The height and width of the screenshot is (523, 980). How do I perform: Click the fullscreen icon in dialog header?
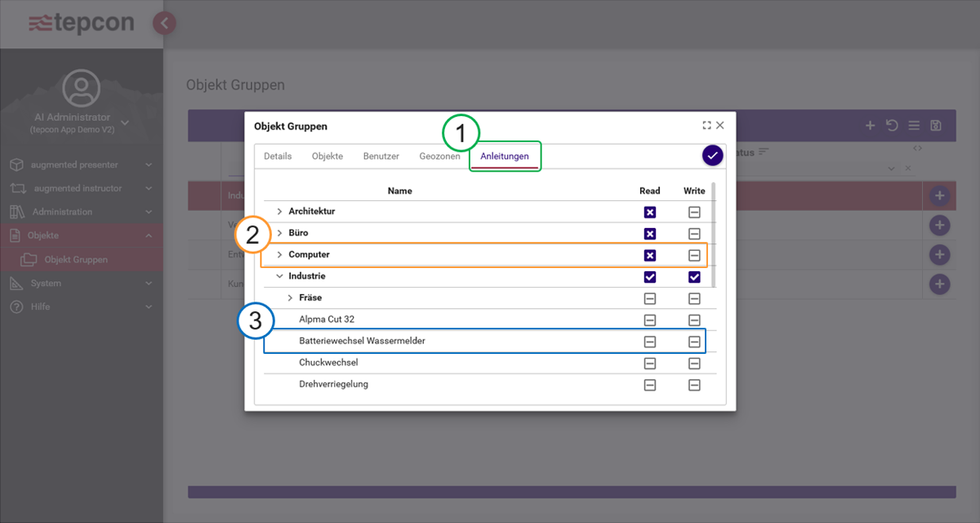(706, 126)
